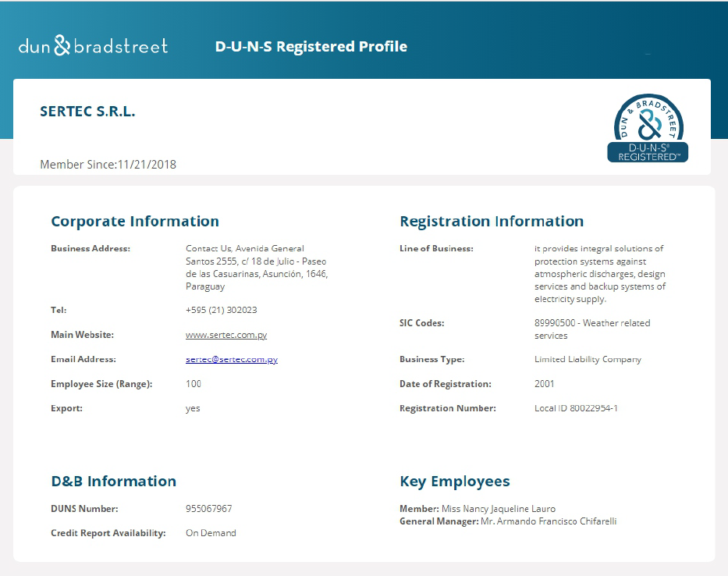Click the Corporate Information heading

click(135, 221)
